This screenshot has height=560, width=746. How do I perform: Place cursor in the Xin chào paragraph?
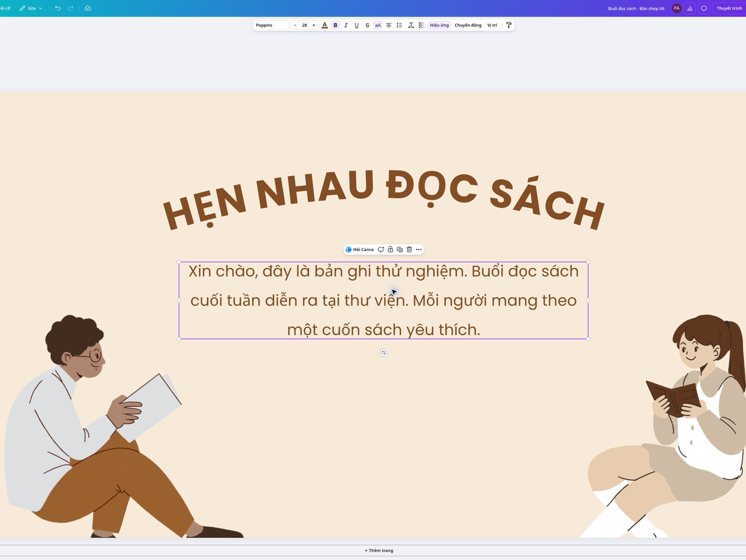(384, 300)
